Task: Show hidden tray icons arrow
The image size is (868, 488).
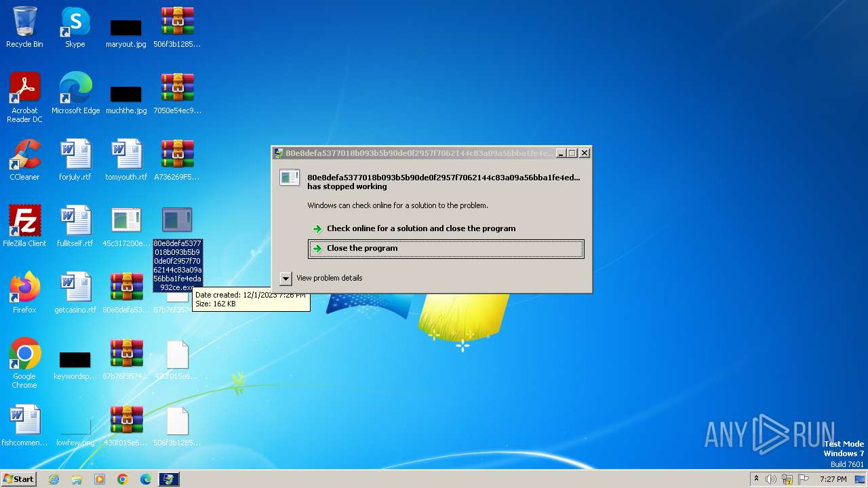Action: (x=756, y=479)
